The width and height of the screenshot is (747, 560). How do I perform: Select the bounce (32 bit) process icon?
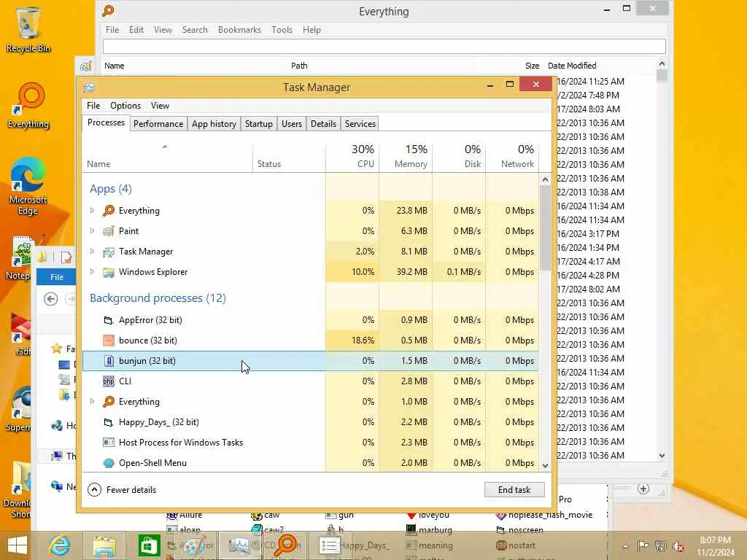pyautogui.click(x=109, y=341)
